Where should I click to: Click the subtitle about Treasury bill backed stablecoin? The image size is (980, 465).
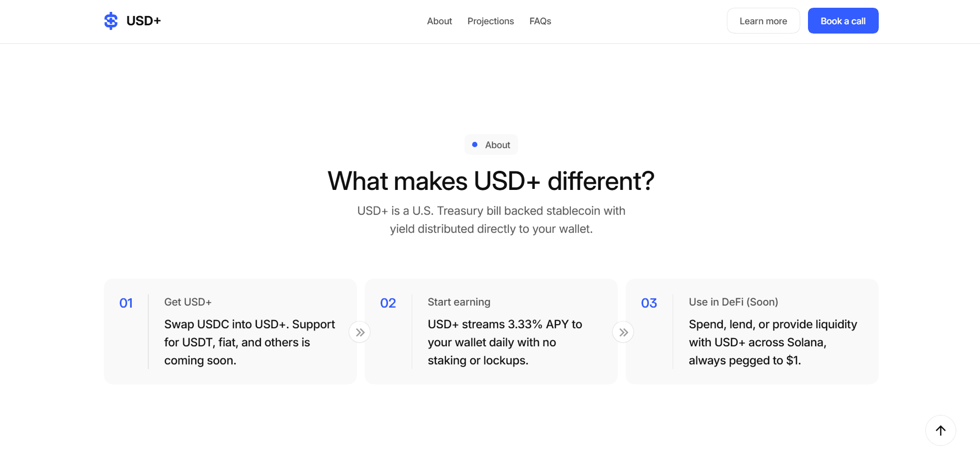(491, 220)
